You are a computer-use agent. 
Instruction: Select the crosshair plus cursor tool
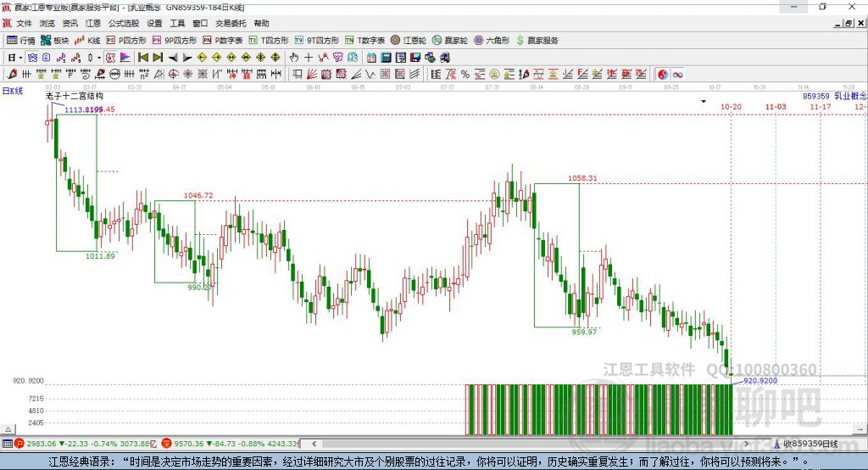(x=309, y=58)
